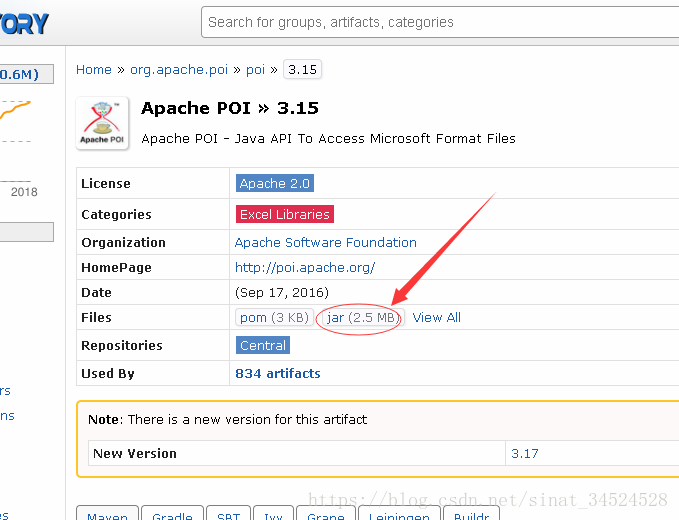
Task: Switch to the Grape tab
Action: coord(326,513)
